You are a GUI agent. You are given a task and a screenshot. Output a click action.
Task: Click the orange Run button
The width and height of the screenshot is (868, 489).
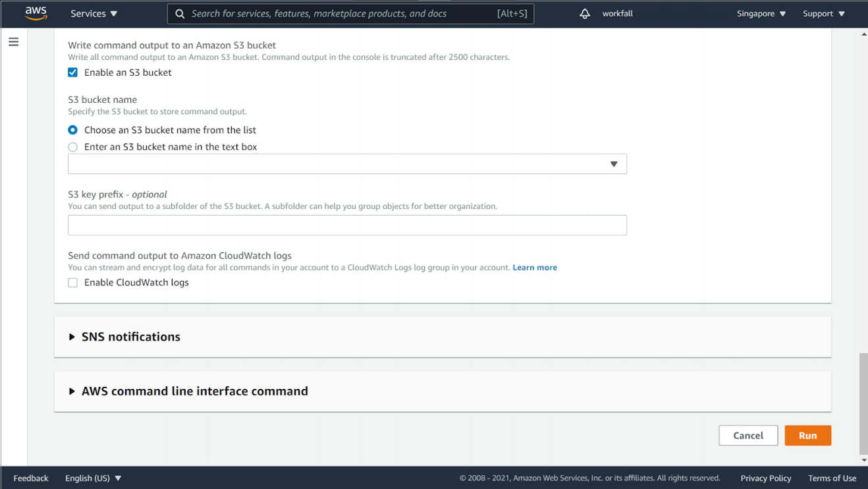(807, 436)
